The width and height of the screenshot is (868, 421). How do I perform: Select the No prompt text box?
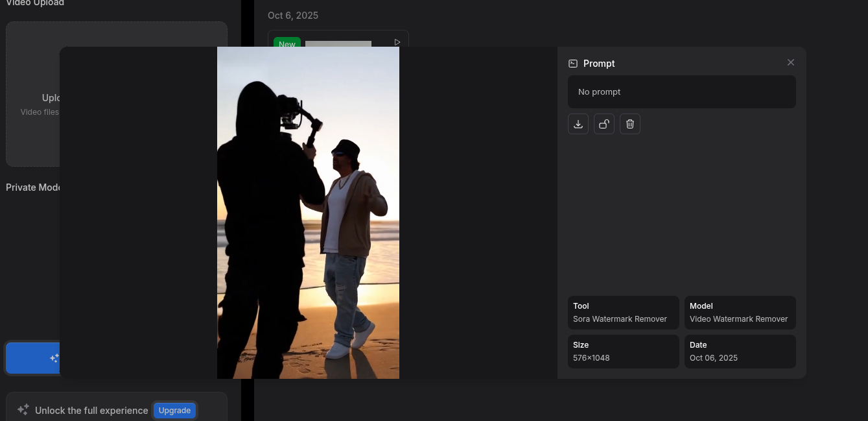coord(681,91)
